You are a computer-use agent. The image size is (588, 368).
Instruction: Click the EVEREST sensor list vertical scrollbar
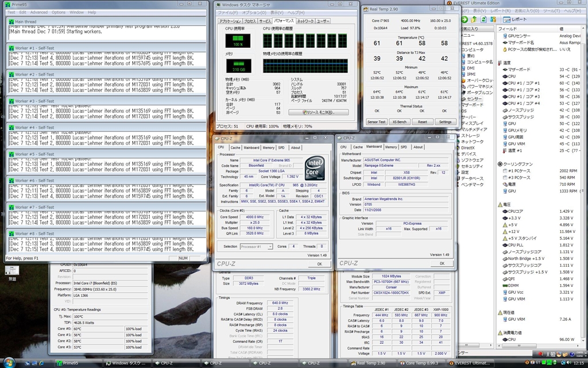point(584,172)
